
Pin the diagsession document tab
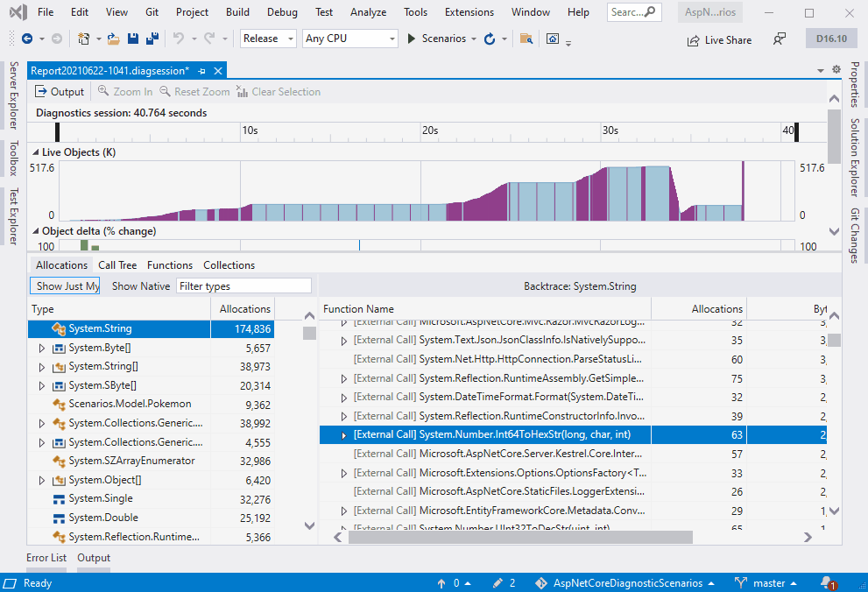[201, 71]
